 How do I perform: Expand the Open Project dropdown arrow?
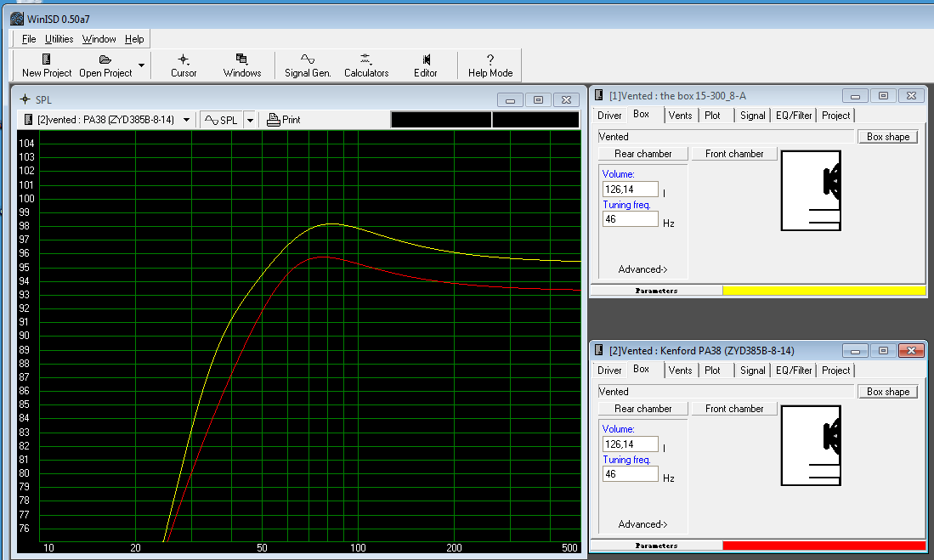click(x=141, y=65)
